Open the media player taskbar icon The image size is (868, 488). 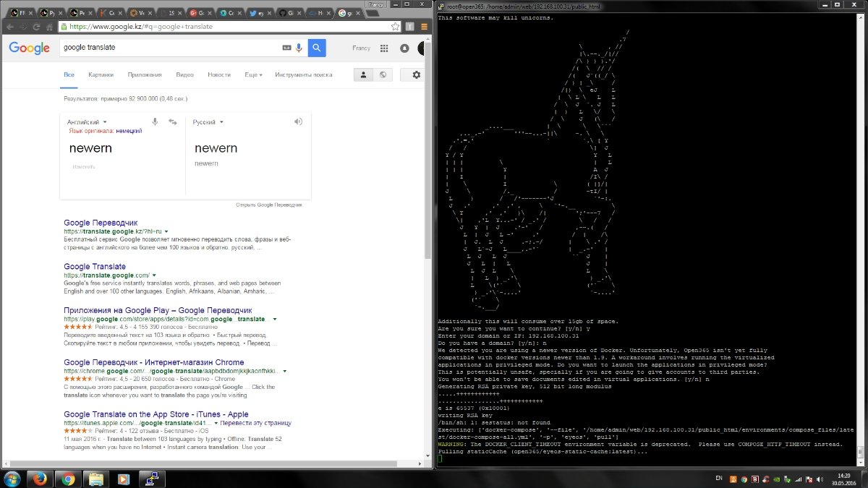tap(124, 479)
